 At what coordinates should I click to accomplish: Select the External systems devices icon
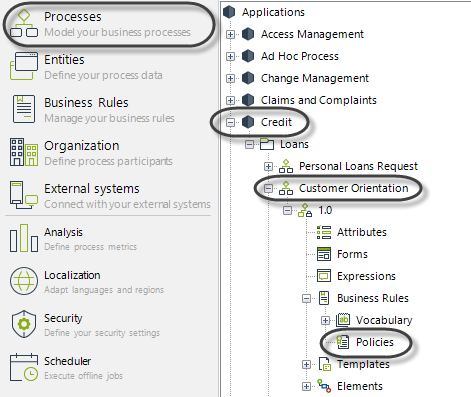pyautogui.click(x=24, y=195)
